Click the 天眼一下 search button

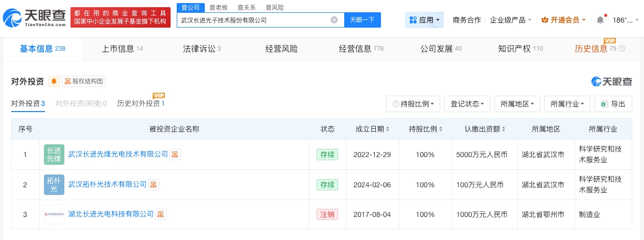point(362,20)
